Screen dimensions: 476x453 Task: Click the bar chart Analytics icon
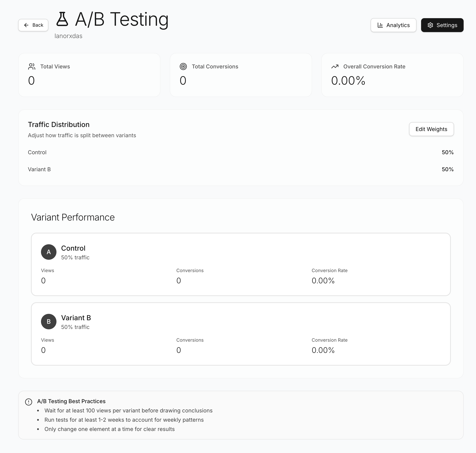click(380, 25)
